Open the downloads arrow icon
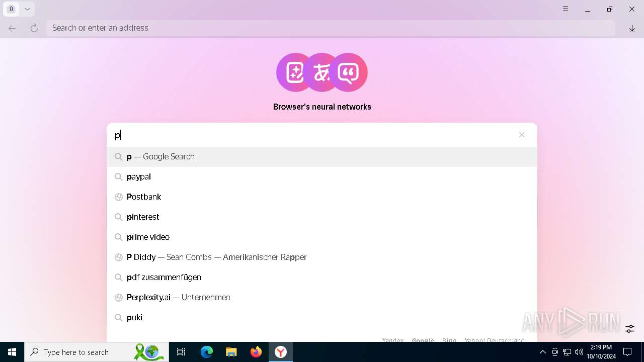Image resolution: width=644 pixels, height=362 pixels. point(632,29)
